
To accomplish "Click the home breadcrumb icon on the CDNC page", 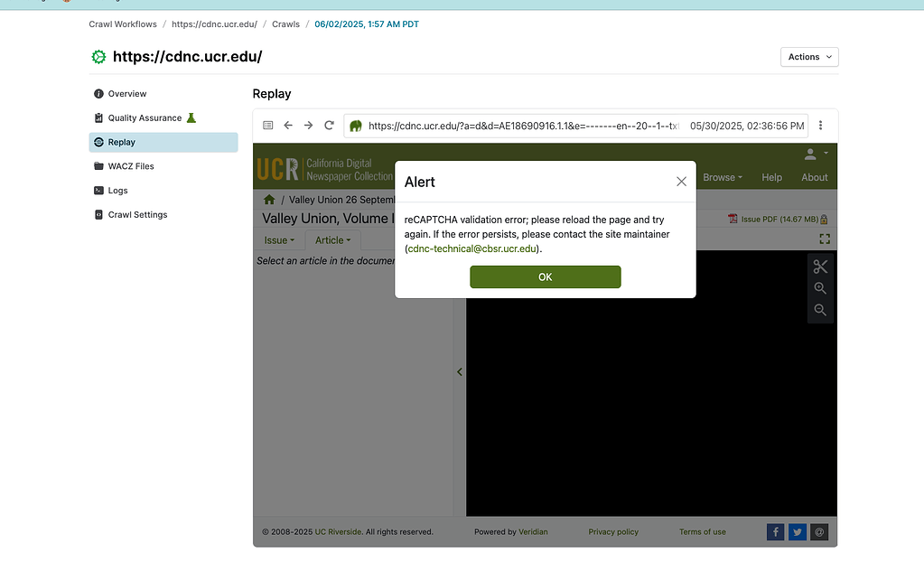I will [x=268, y=199].
